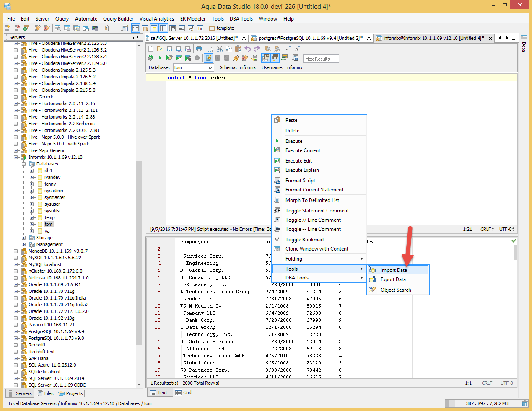Choose Format Script in the context menu
532x411 pixels.
300,181
